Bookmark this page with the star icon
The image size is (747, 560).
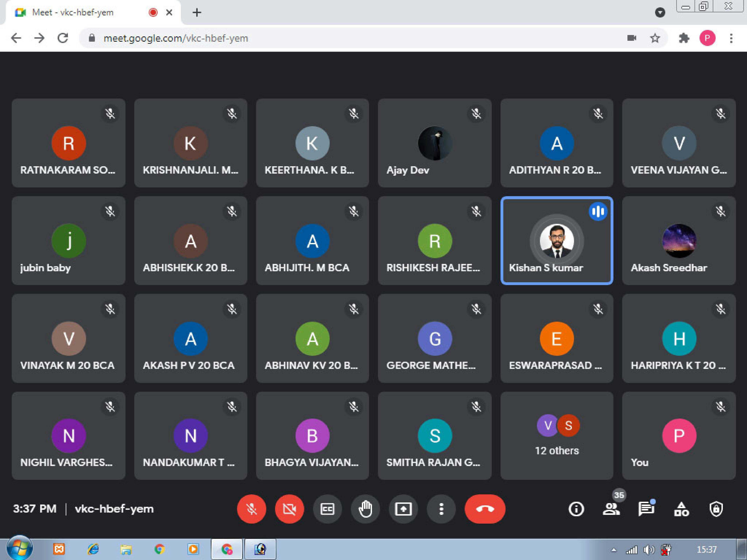(655, 38)
